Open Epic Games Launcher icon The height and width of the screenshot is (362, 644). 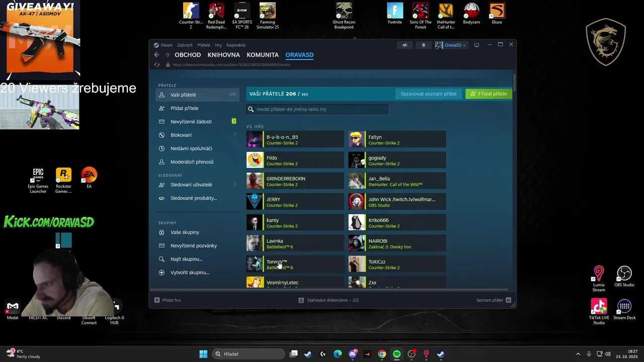[x=38, y=180]
